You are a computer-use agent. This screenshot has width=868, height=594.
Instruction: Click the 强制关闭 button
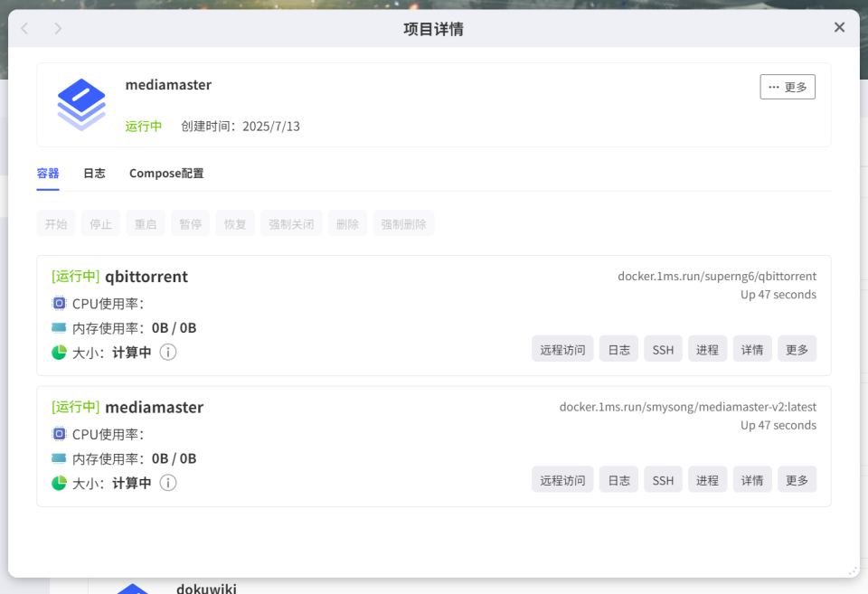coord(291,223)
